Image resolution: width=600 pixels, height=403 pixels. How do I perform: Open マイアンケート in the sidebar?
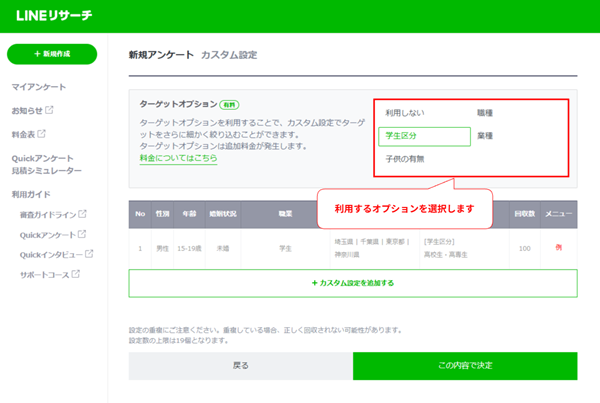pos(39,87)
